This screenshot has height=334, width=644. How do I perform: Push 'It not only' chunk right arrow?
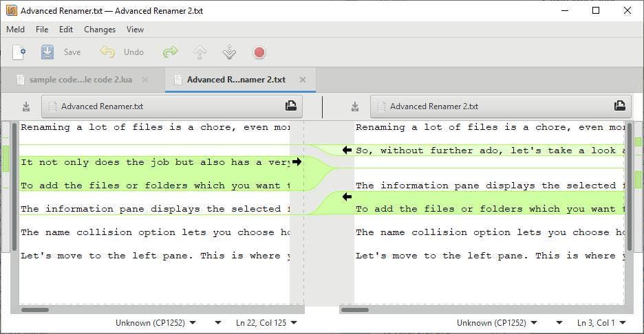coord(297,162)
